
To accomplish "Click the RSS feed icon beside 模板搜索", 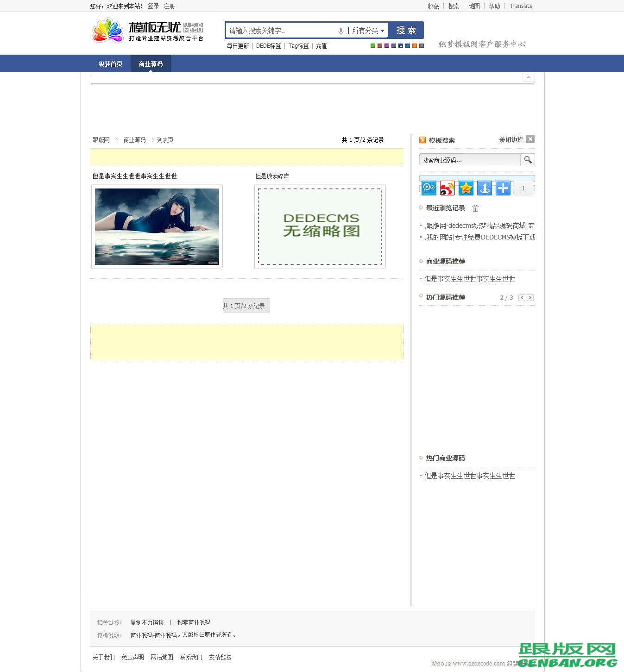I will [422, 140].
